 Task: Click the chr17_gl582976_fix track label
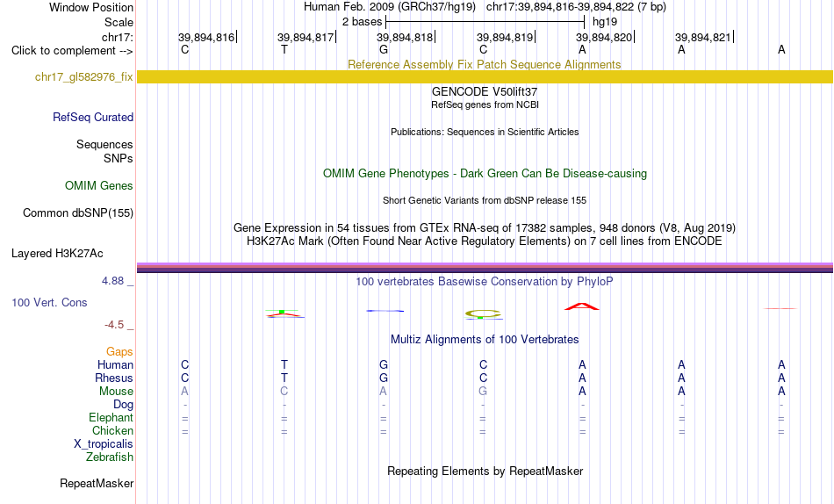(83, 77)
